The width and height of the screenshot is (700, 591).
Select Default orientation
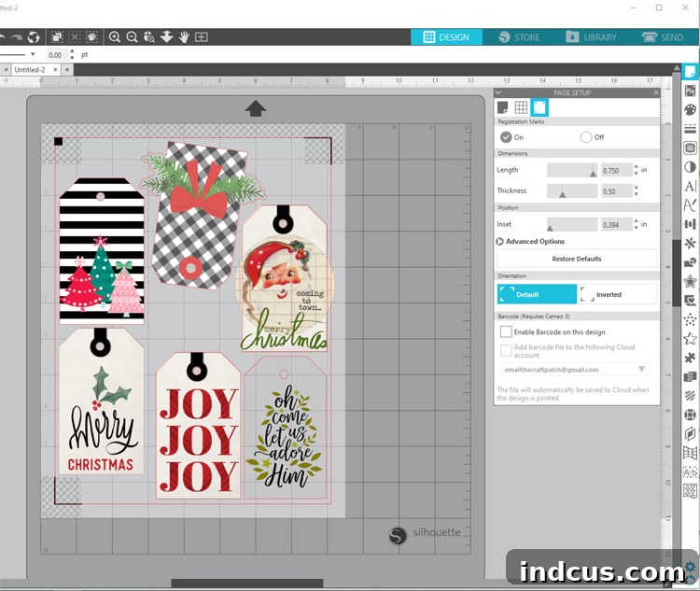pyautogui.click(x=537, y=294)
